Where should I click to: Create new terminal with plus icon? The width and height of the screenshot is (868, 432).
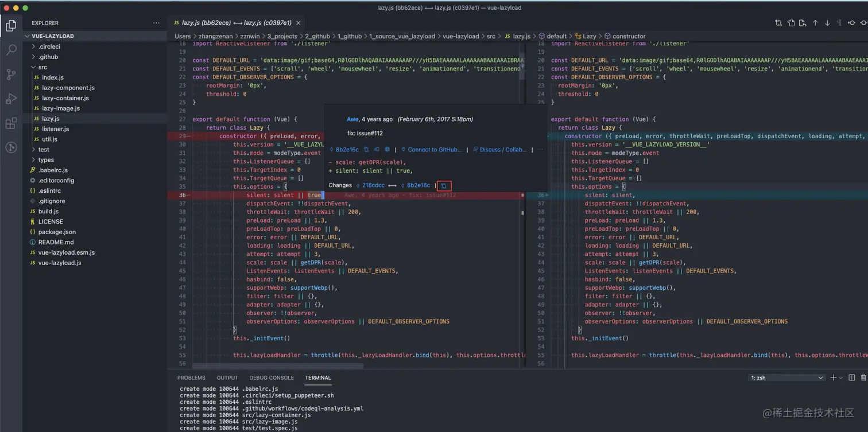(x=834, y=377)
